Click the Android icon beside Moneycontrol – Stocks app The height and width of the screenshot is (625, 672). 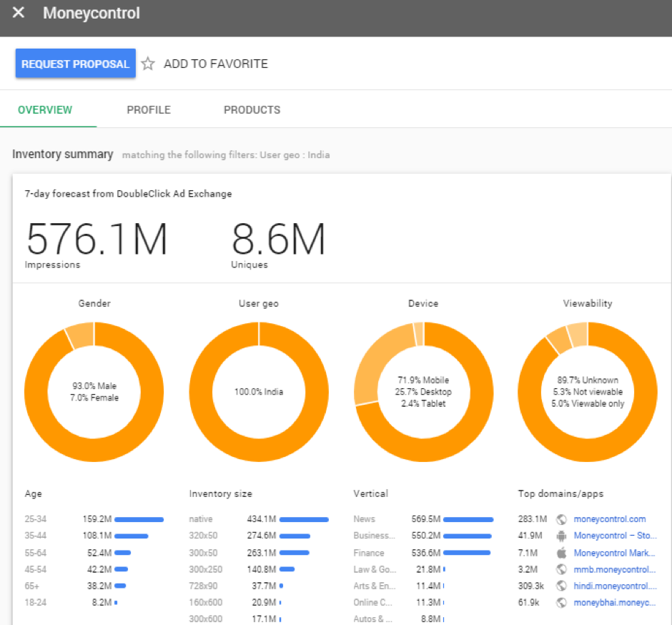(562, 535)
